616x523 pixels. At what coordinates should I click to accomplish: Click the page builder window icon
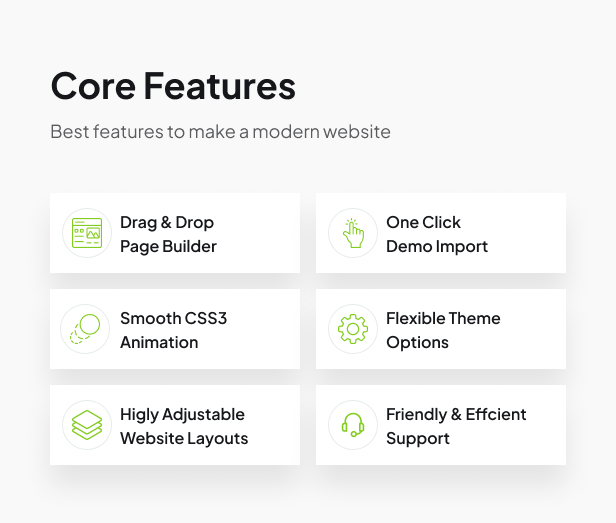pyautogui.click(x=86, y=234)
